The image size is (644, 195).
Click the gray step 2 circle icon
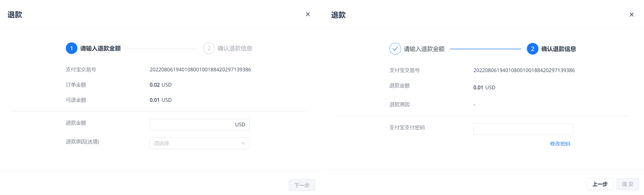(209, 48)
